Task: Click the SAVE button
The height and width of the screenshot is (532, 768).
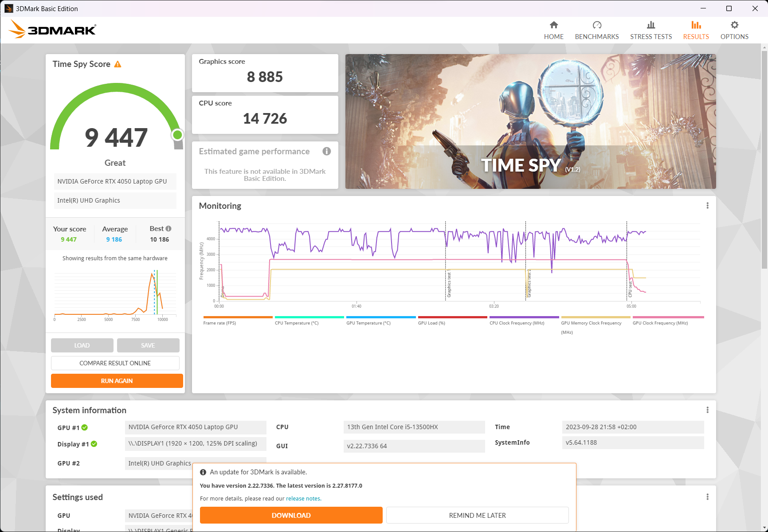Action: (148, 345)
